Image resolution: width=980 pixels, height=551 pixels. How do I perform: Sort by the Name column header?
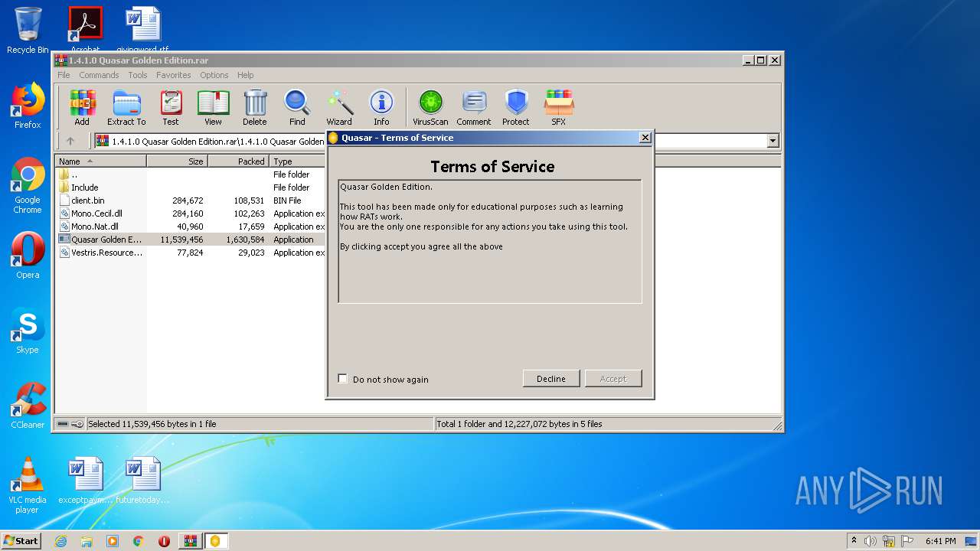[x=100, y=161]
